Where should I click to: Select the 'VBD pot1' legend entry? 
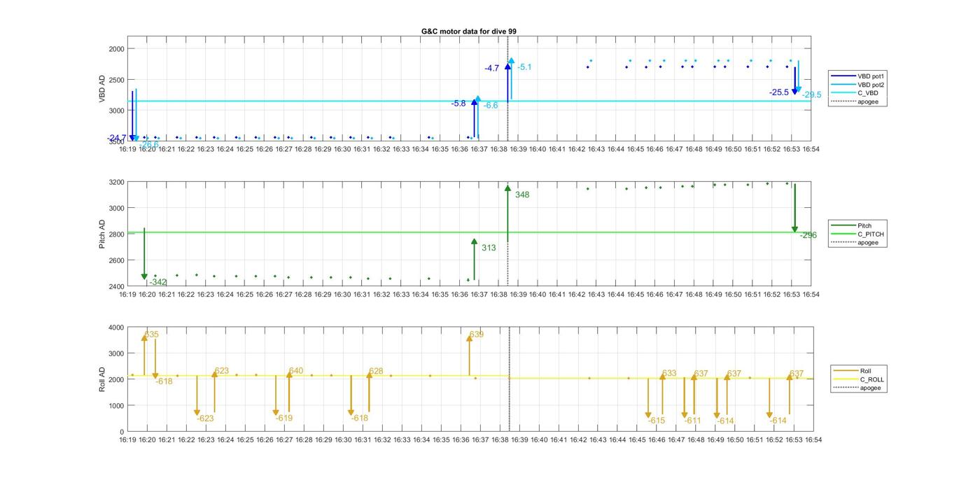pyautogui.click(x=856, y=76)
